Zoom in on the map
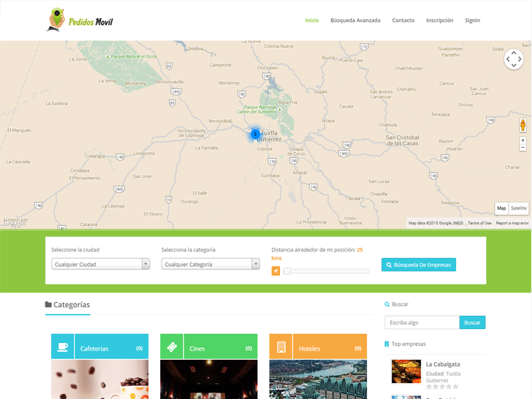The width and height of the screenshot is (532, 399). 523,140
